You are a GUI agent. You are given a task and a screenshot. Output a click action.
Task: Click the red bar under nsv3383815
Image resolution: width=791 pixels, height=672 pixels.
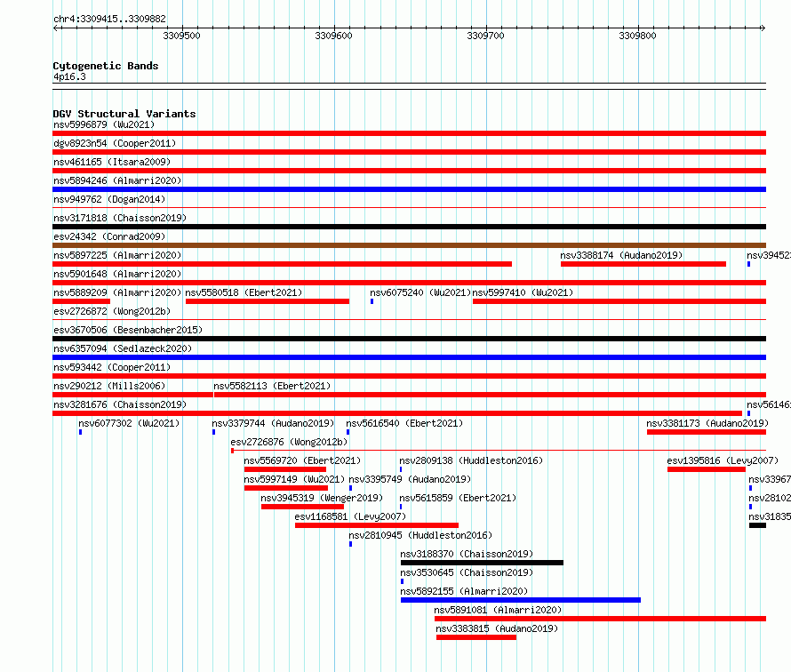[x=476, y=637]
